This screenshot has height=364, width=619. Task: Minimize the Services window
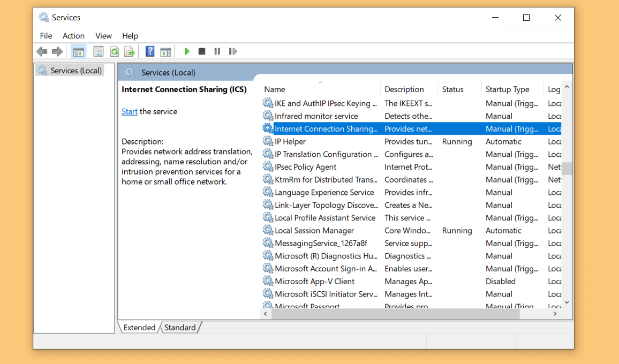[x=495, y=17]
